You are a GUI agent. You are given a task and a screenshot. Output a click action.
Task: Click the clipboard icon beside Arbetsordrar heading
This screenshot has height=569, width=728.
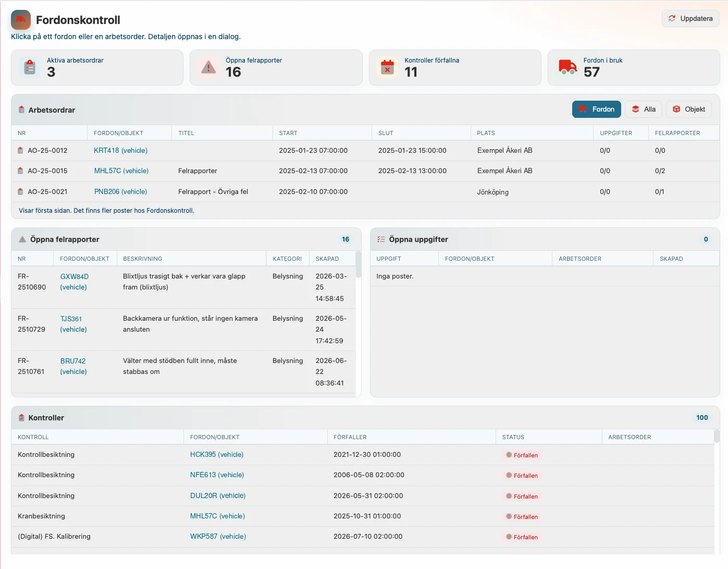pyautogui.click(x=21, y=110)
